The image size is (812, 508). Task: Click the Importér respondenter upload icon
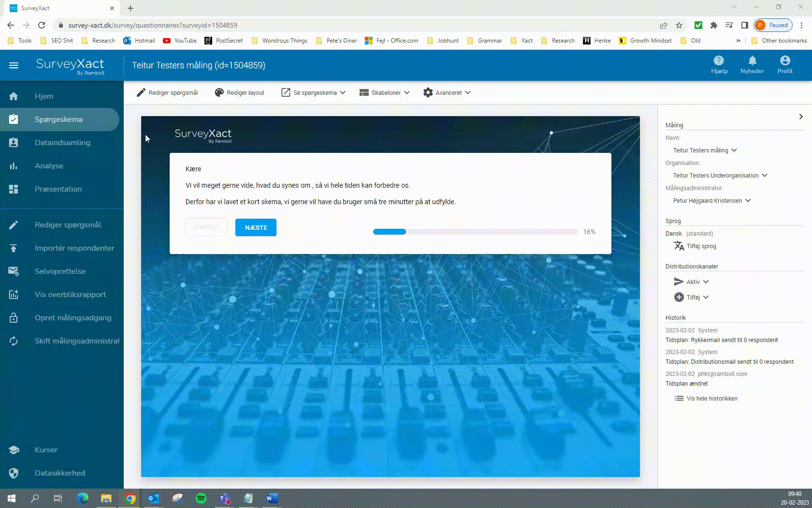click(x=14, y=248)
